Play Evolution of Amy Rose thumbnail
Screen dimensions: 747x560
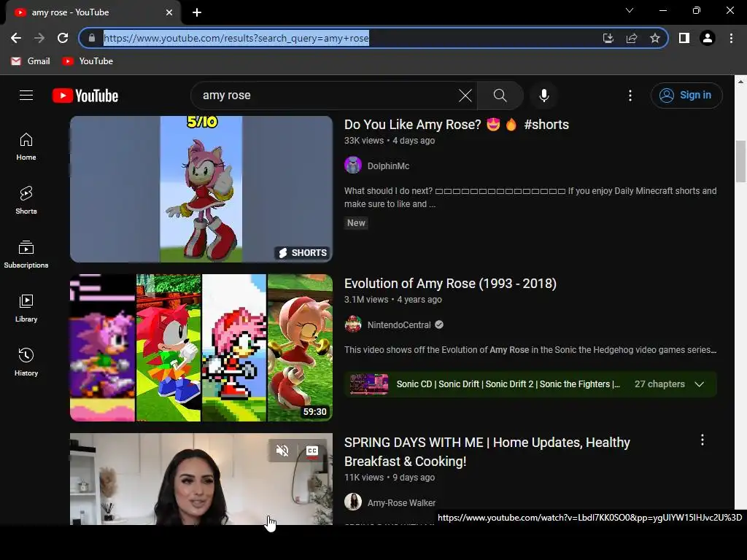(x=201, y=348)
